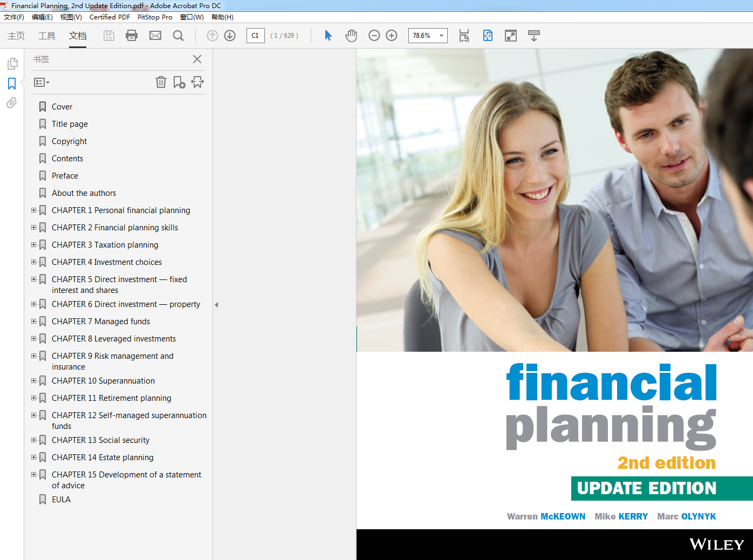Image resolution: width=753 pixels, height=560 pixels.
Task: Open page thumbnails panel icon
Action: click(12, 64)
